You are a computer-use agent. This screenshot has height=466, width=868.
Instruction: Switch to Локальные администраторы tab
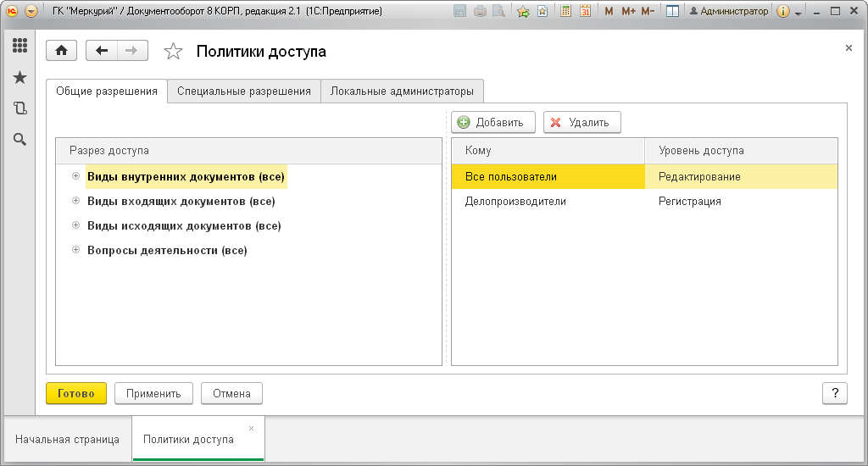coord(402,92)
